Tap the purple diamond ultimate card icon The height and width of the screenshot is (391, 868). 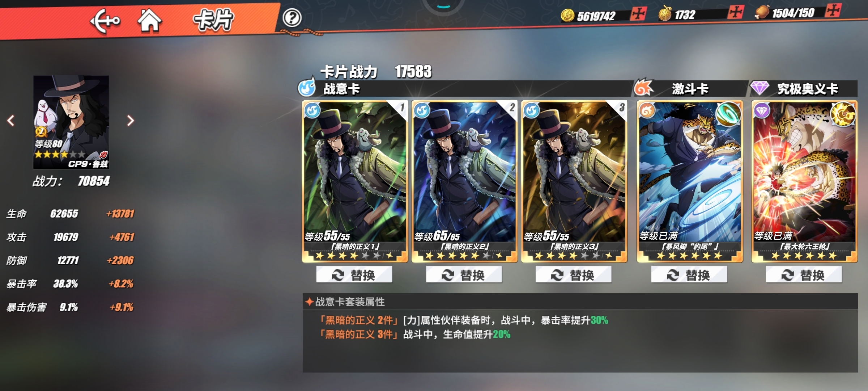[759, 88]
